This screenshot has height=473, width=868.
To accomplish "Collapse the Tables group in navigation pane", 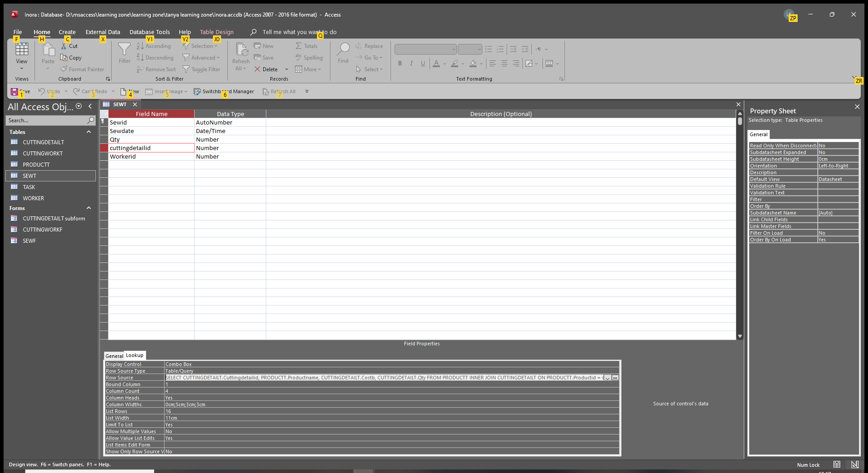I will click(89, 132).
